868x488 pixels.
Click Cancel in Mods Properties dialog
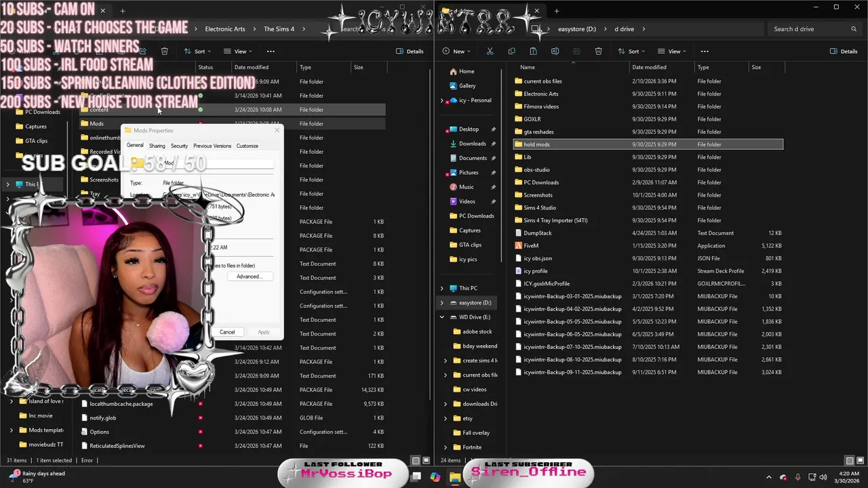tap(227, 332)
